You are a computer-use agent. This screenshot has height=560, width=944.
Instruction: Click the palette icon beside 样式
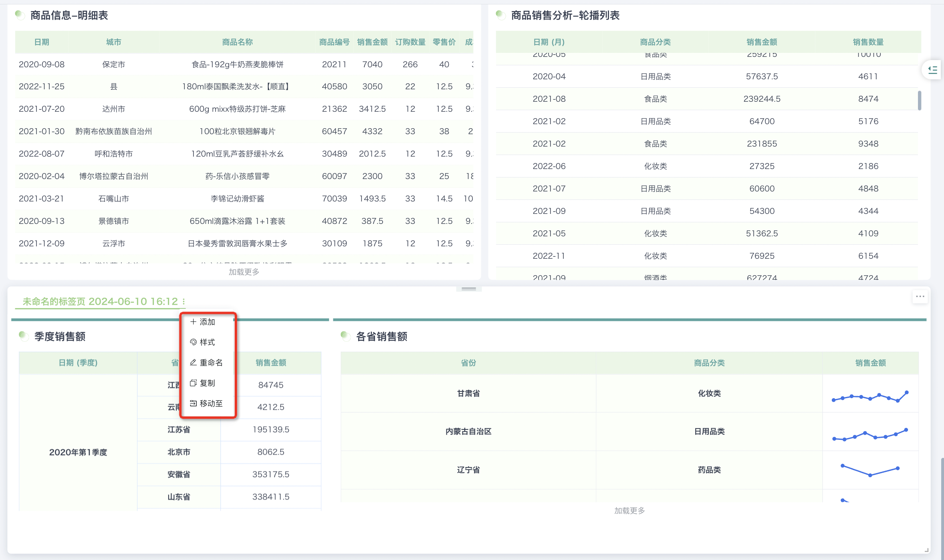[193, 342]
